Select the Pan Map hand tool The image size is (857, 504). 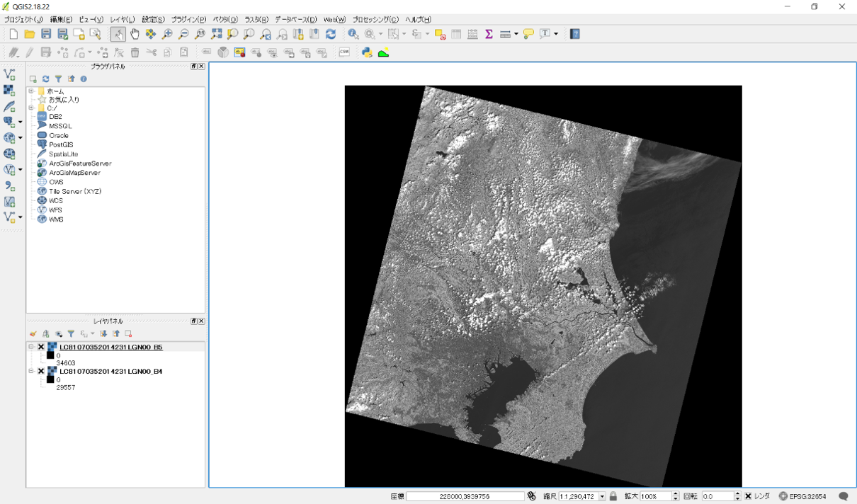(x=135, y=34)
